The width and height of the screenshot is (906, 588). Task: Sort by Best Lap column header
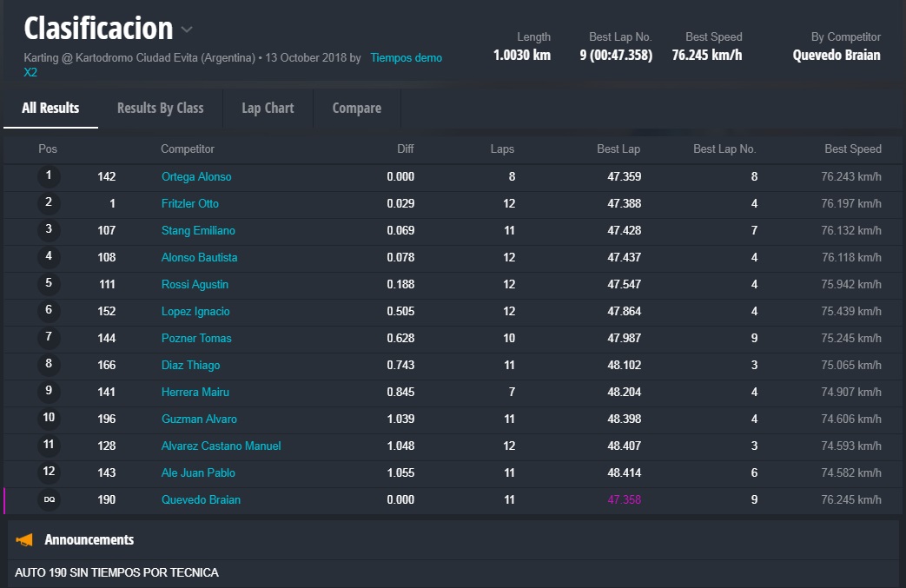[618, 149]
